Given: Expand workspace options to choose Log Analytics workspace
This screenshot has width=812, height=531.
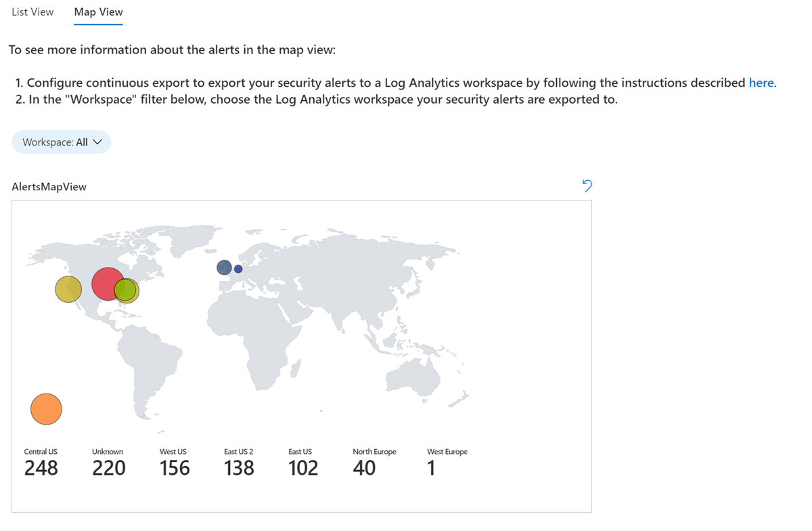Looking at the screenshot, I should point(61,142).
